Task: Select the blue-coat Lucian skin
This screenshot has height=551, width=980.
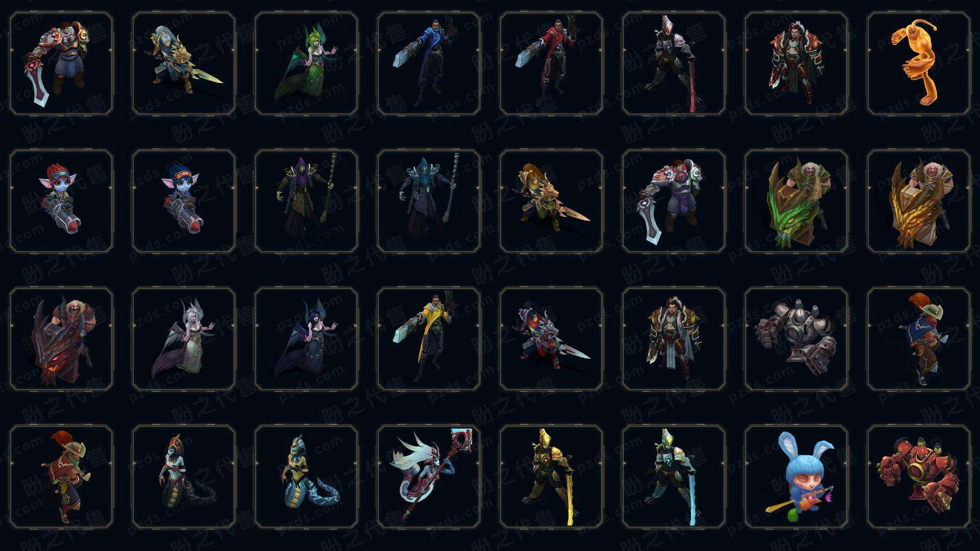Action: pos(428,64)
